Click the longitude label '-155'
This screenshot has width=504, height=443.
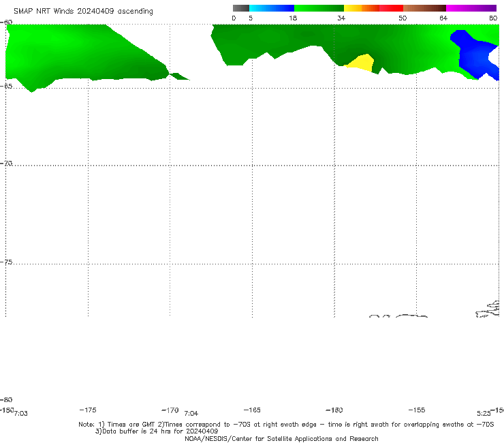(417, 410)
